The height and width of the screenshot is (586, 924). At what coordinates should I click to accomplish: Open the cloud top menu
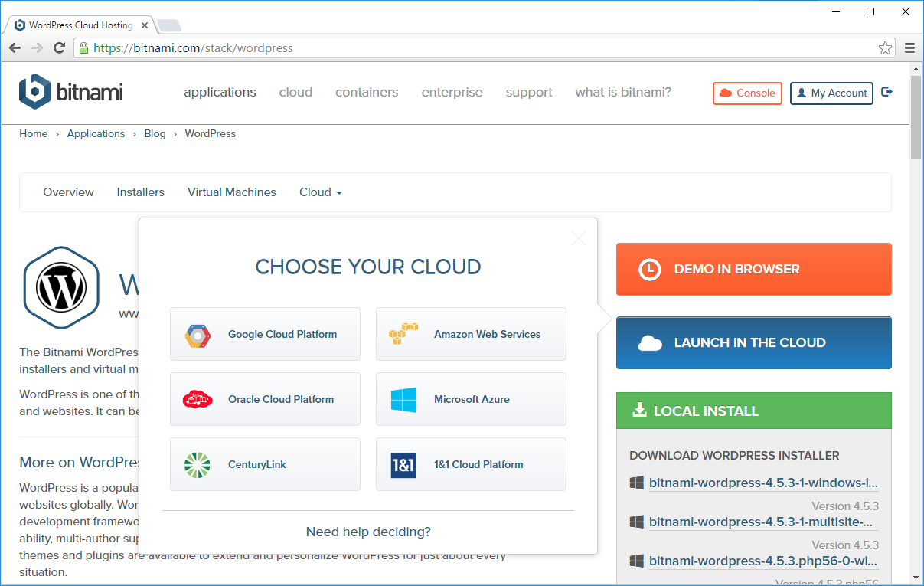(295, 93)
